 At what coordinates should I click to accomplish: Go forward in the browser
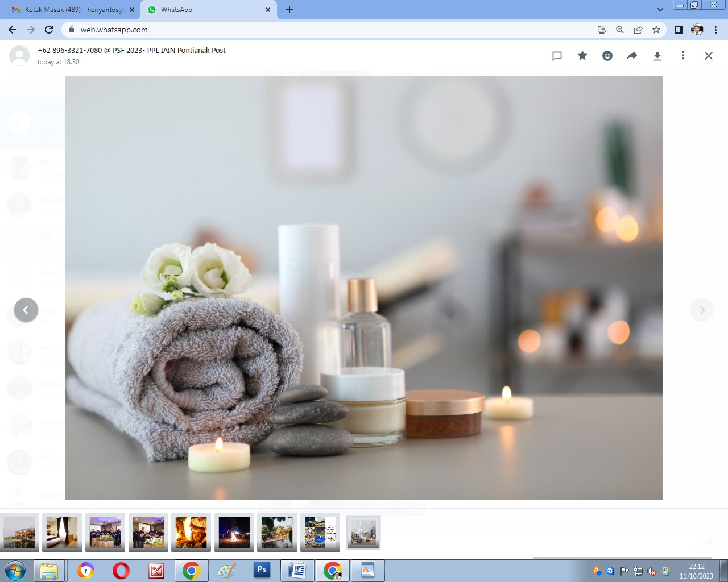pyautogui.click(x=31, y=30)
